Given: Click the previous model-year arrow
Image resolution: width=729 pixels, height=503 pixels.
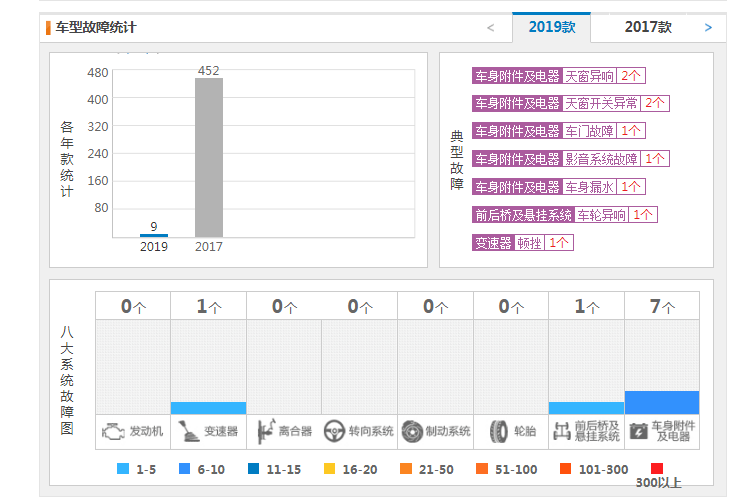Looking at the screenshot, I should [x=490, y=28].
